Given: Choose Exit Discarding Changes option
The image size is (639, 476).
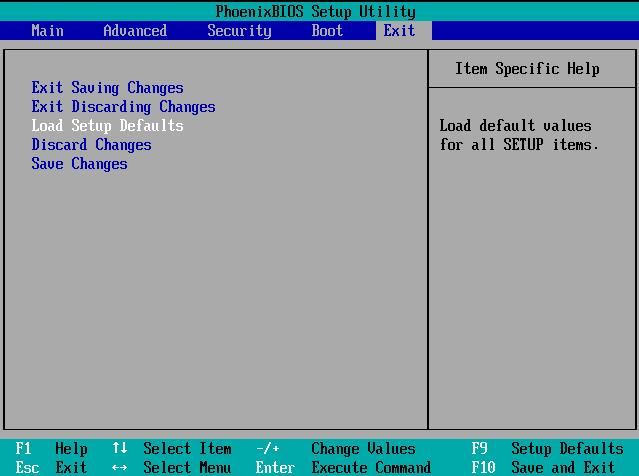Looking at the screenshot, I should (123, 107).
